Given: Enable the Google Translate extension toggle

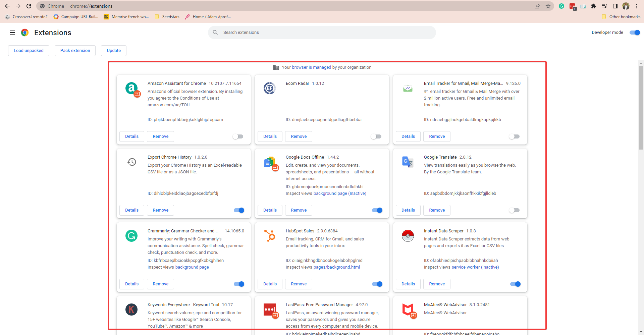Looking at the screenshot, I should pyautogui.click(x=514, y=210).
